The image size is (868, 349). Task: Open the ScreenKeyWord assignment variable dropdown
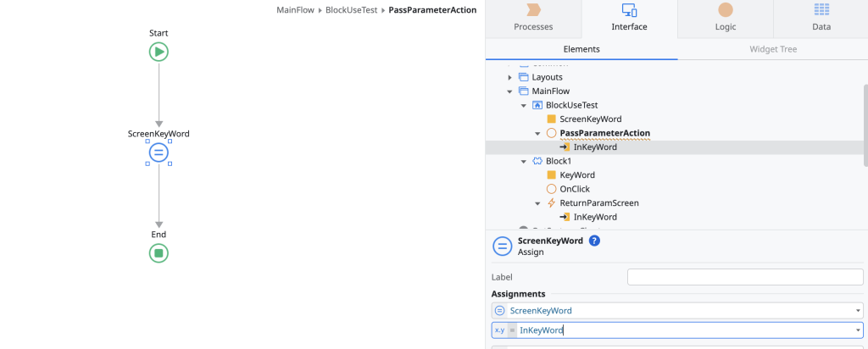(858, 311)
